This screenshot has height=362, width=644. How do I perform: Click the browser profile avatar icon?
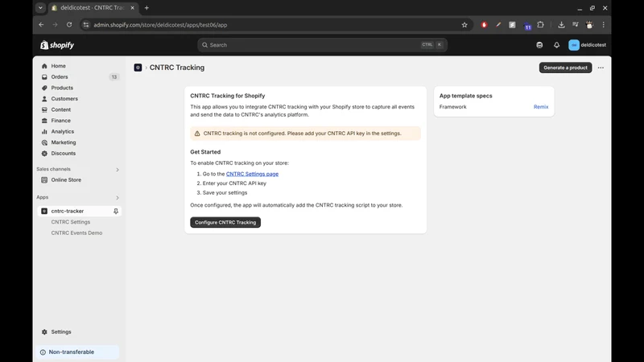(x=589, y=25)
